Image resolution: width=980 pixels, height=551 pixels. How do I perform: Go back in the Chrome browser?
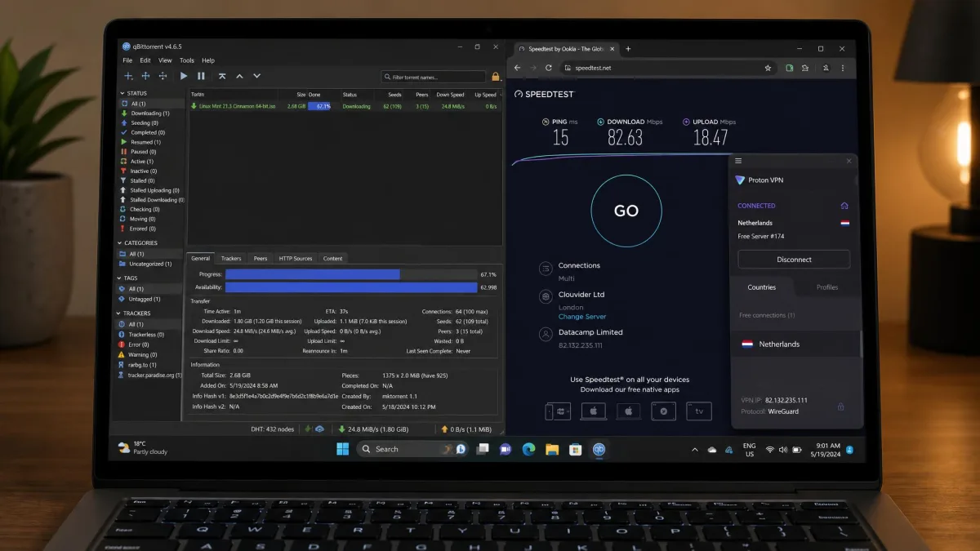click(x=517, y=68)
